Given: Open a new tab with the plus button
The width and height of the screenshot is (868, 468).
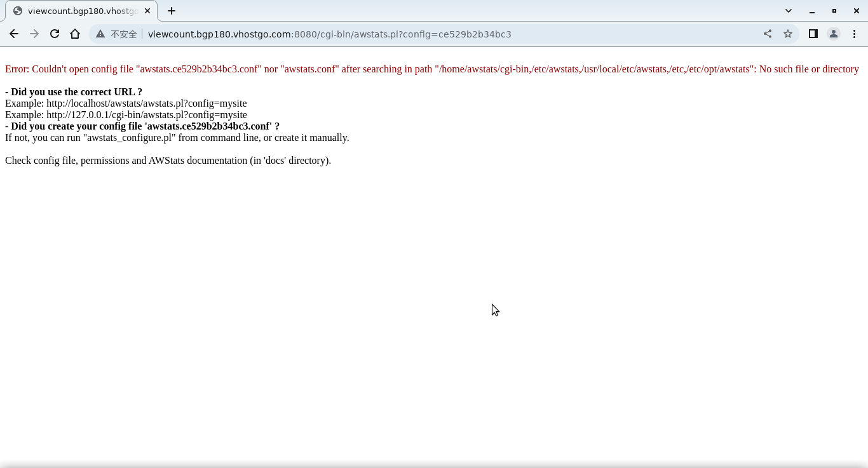Looking at the screenshot, I should click(172, 11).
